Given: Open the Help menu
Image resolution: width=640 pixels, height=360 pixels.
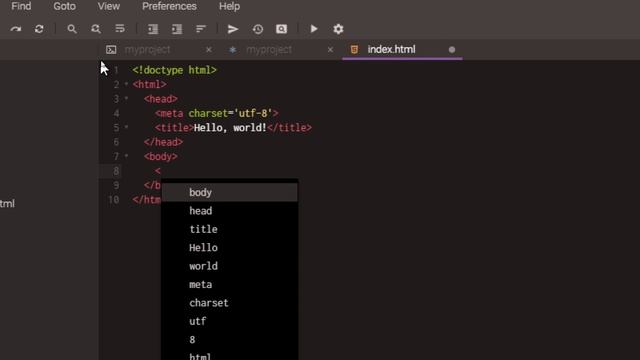Looking at the screenshot, I should pos(229,7).
